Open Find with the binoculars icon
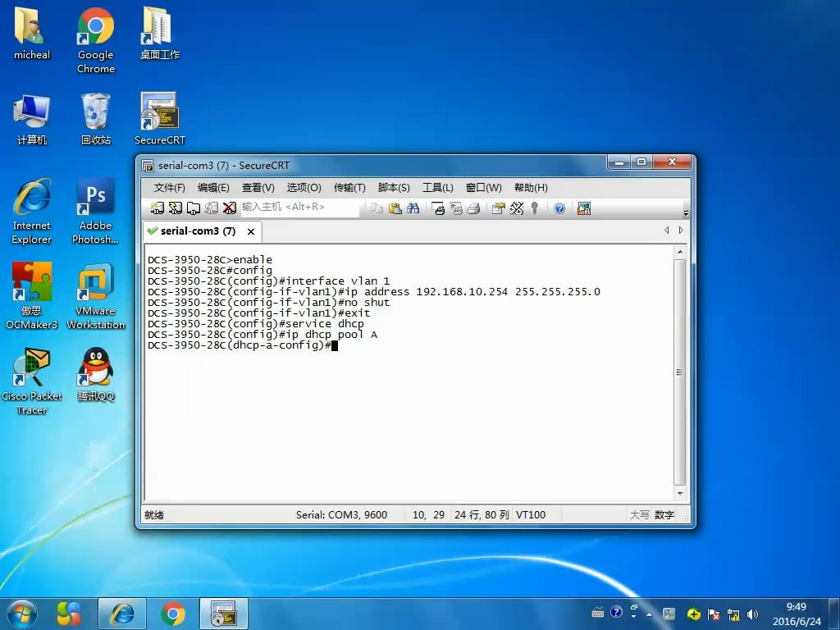Viewport: 840px width, 630px height. click(413, 208)
